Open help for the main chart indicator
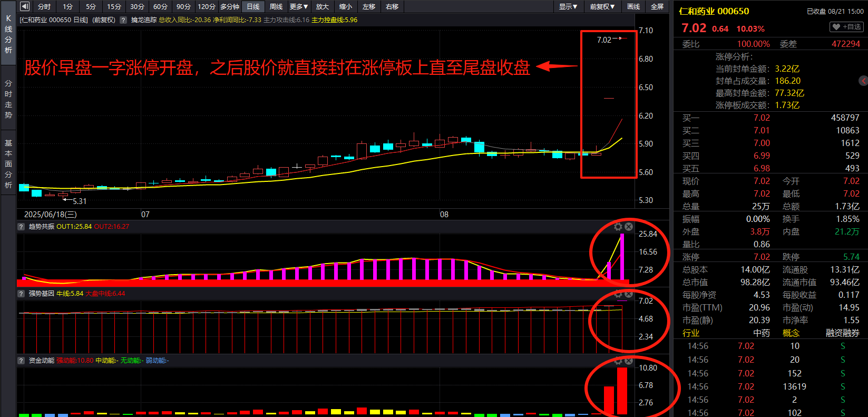The image size is (868, 417). (123, 20)
